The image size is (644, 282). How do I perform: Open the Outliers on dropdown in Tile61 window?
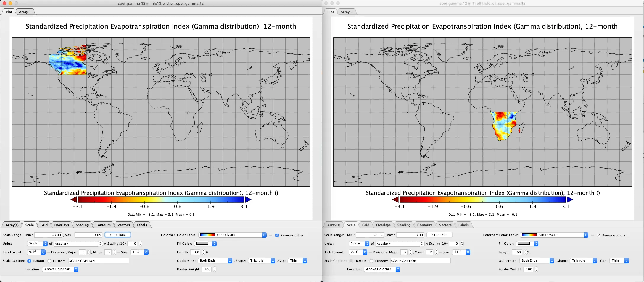point(537,261)
